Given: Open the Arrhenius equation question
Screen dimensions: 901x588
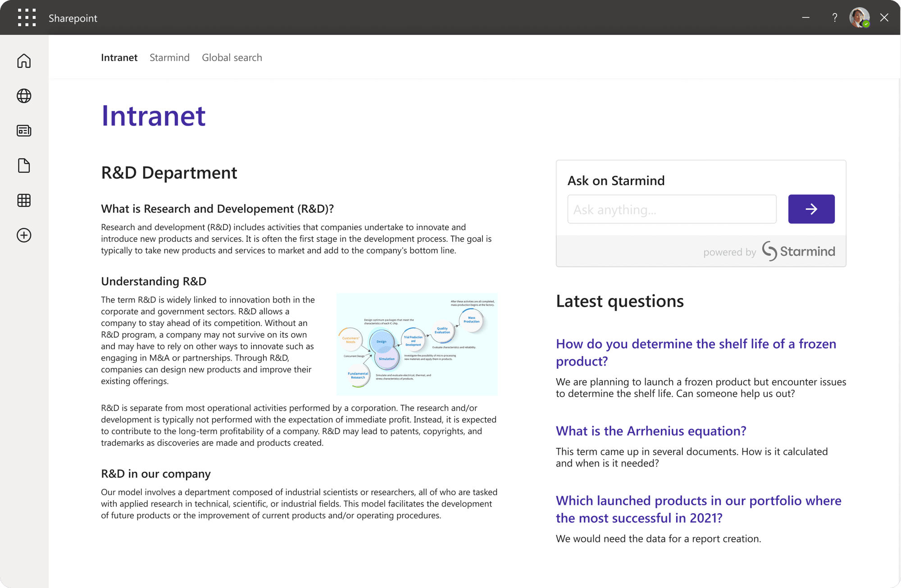Looking at the screenshot, I should [651, 431].
